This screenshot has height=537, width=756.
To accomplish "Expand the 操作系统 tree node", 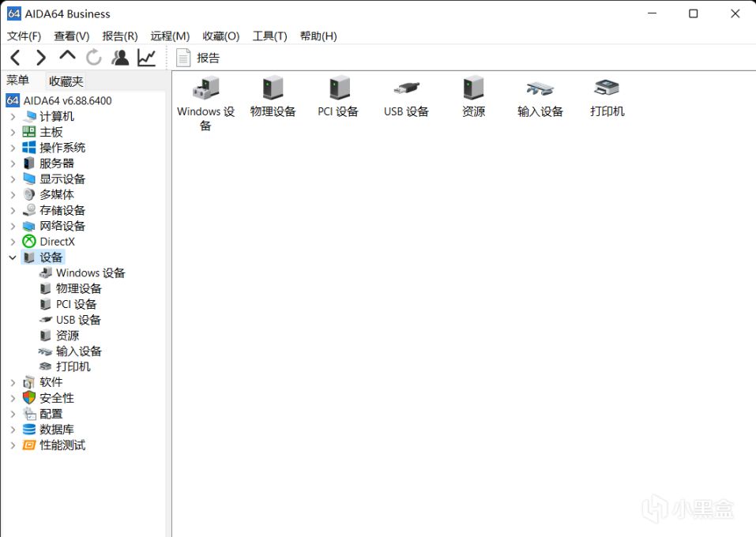I will [13, 148].
